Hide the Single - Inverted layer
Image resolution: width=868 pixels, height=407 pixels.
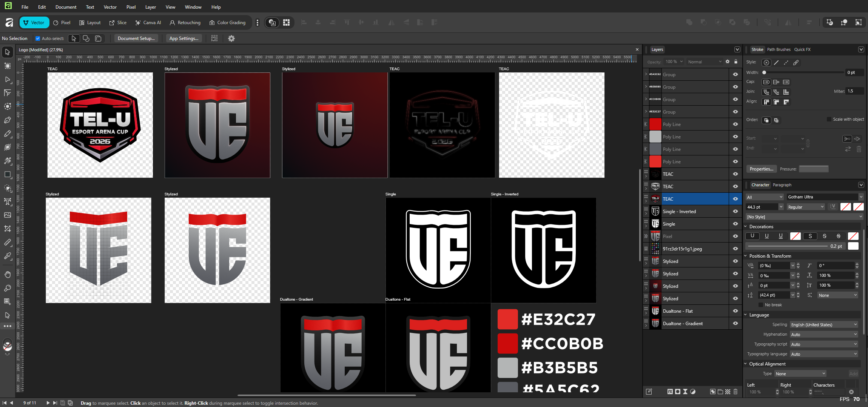point(735,211)
